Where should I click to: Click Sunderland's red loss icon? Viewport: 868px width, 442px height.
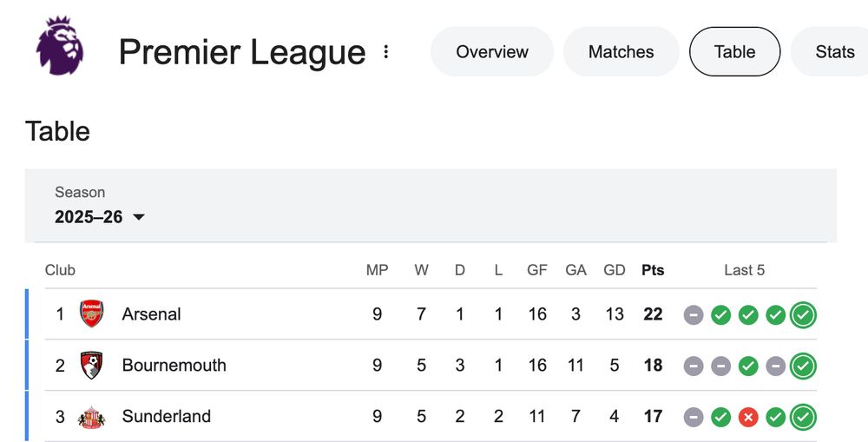tap(748, 418)
